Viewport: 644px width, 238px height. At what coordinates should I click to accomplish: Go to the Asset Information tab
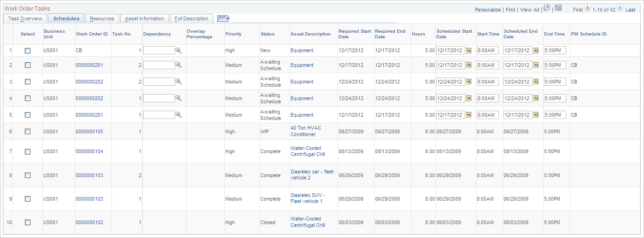click(144, 18)
